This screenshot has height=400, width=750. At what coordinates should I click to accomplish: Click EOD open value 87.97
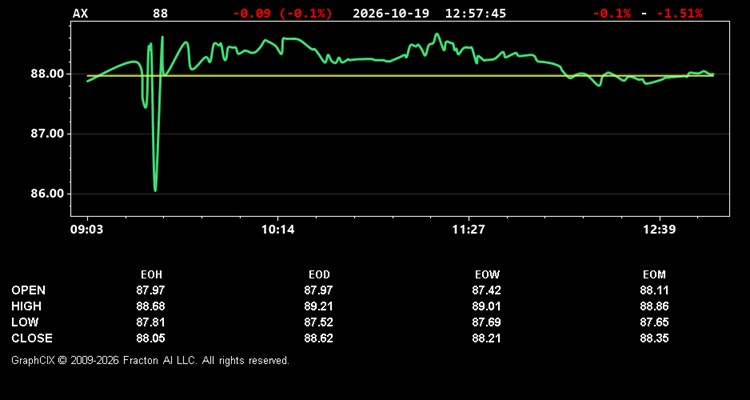click(319, 290)
